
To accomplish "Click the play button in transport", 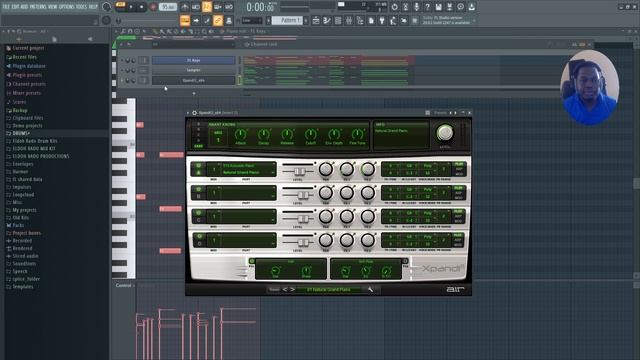I will click(x=131, y=7).
